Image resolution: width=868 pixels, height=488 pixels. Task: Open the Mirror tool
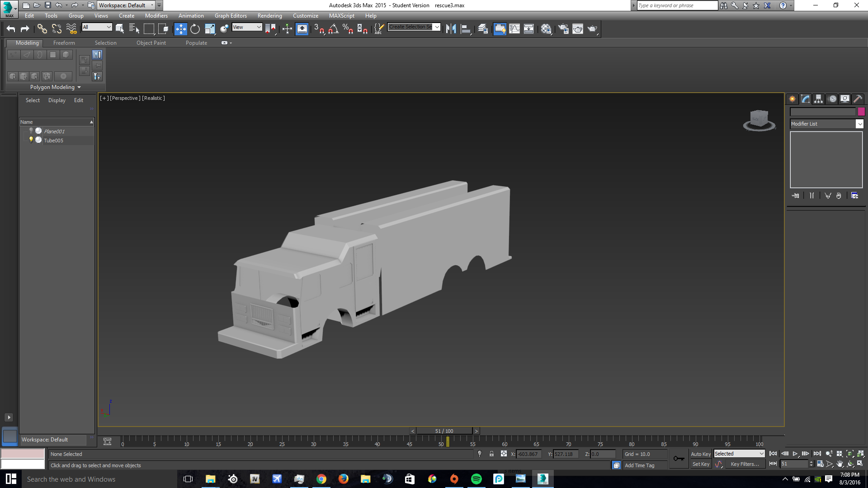tap(451, 29)
